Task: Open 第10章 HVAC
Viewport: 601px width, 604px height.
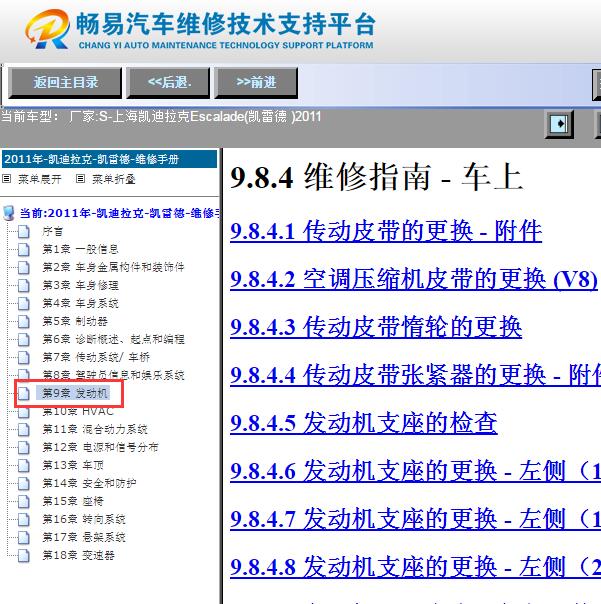Action: [78, 411]
